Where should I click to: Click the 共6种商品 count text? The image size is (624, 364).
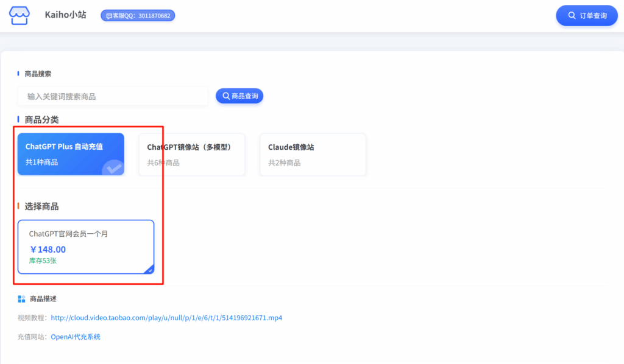click(163, 163)
